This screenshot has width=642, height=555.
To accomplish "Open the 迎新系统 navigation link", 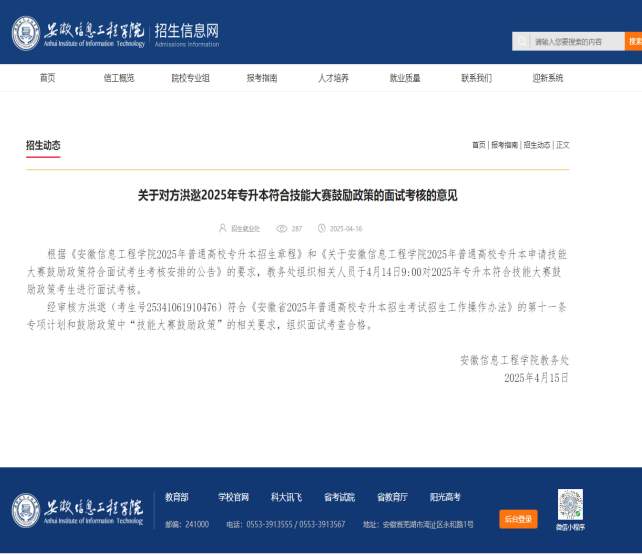I will [548, 78].
